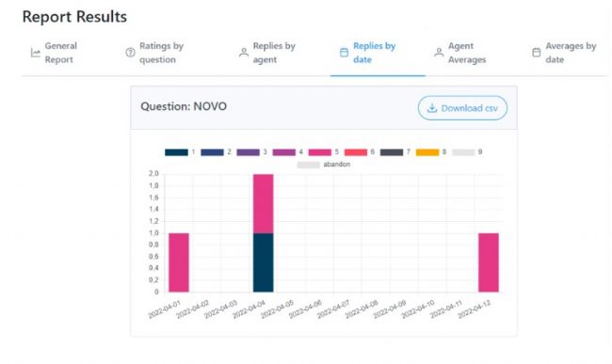
Task: Click the Question: NOVO heading
Action: click(x=184, y=106)
